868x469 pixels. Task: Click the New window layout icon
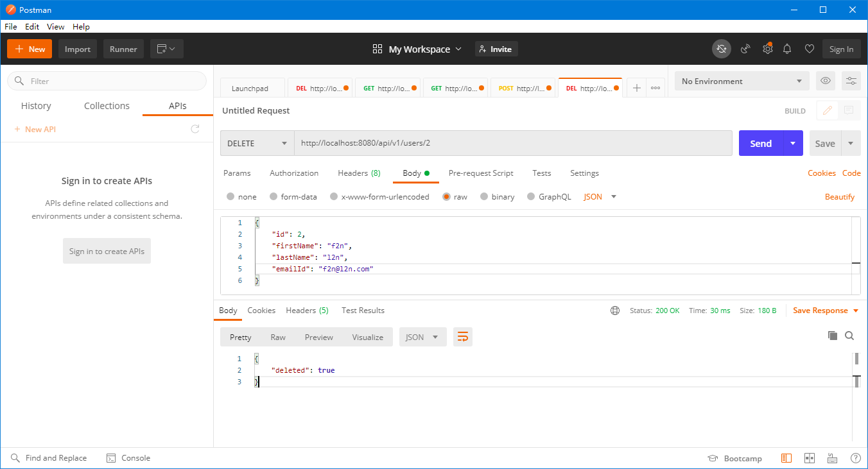point(167,49)
